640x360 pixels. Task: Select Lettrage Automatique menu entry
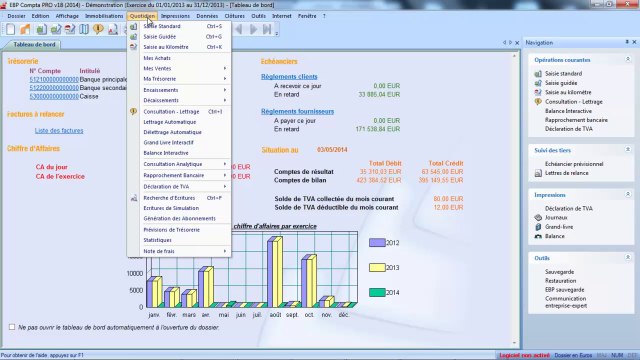(179, 122)
